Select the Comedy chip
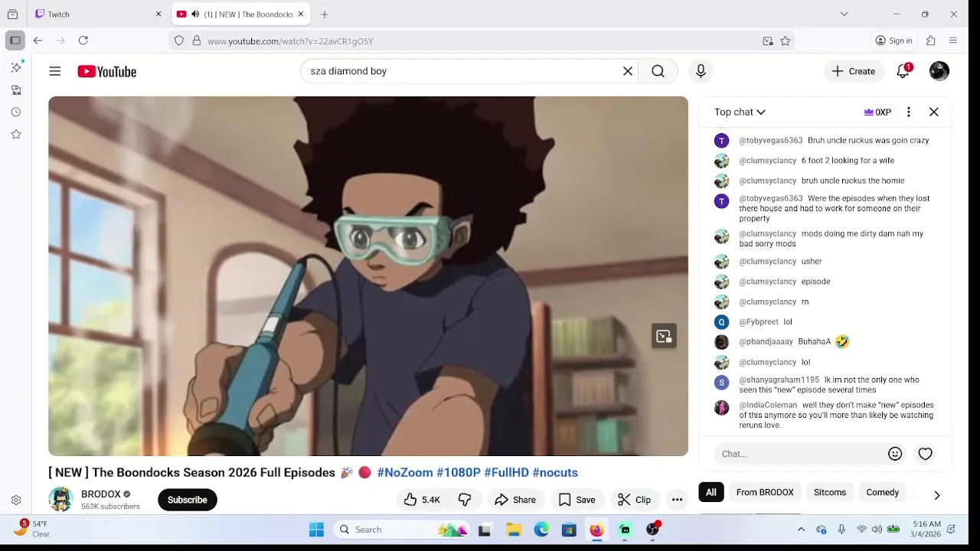This screenshot has height=551, width=980. [x=883, y=493]
